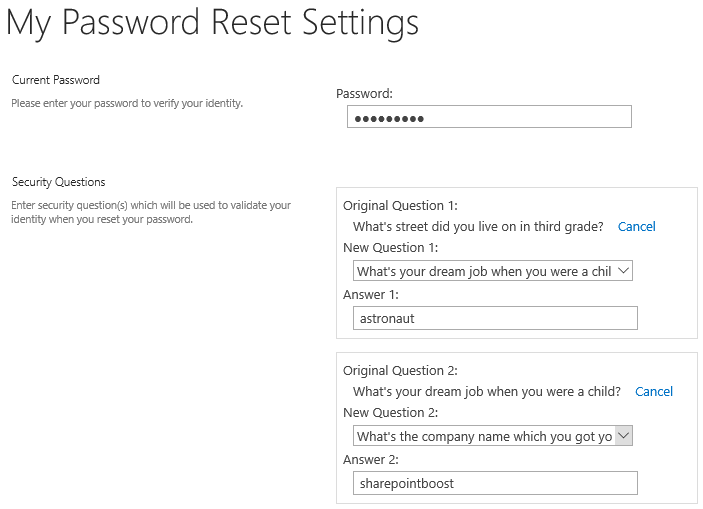The height and width of the screenshot is (509, 703).
Task: Click the third grade street question text
Action: [478, 226]
